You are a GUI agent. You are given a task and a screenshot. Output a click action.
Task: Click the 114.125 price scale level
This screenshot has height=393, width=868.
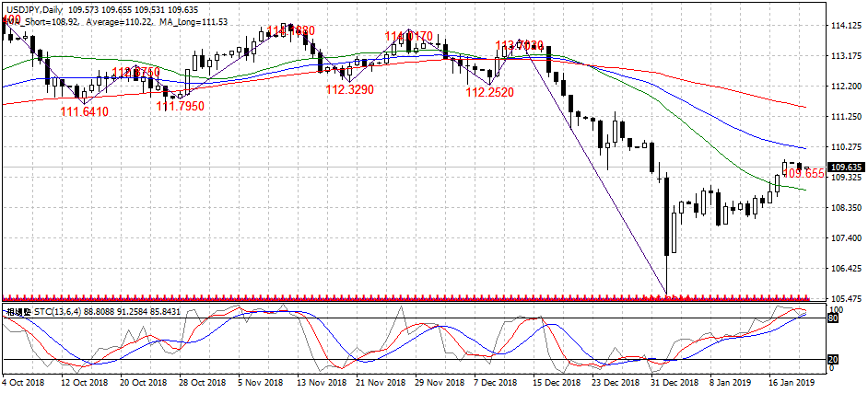(845, 25)
